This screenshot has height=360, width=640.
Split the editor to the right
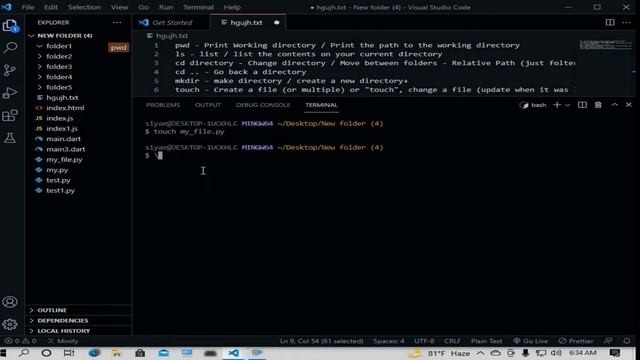coord(610,22)
